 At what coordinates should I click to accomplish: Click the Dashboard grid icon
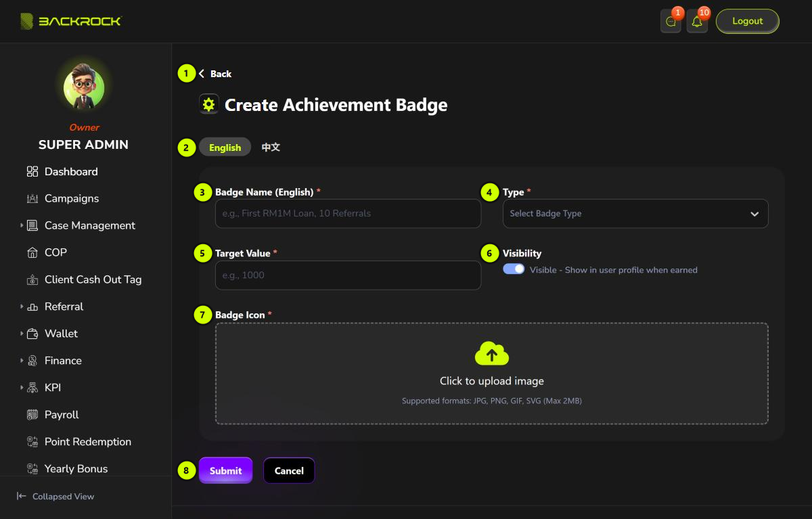(x=32, y=172)
